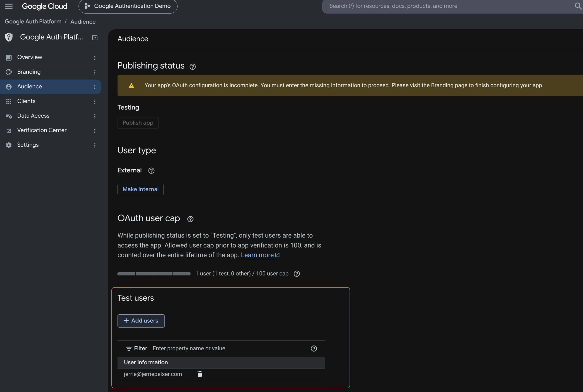The width and height of the screenshot is (583, 392).
Task: Open the Clients page
Action: (50, 101)
